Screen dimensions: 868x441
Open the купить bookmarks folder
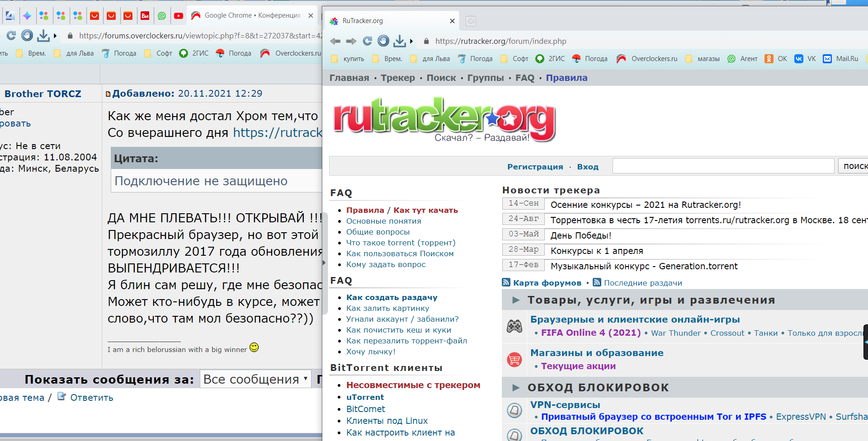(348, 59)
